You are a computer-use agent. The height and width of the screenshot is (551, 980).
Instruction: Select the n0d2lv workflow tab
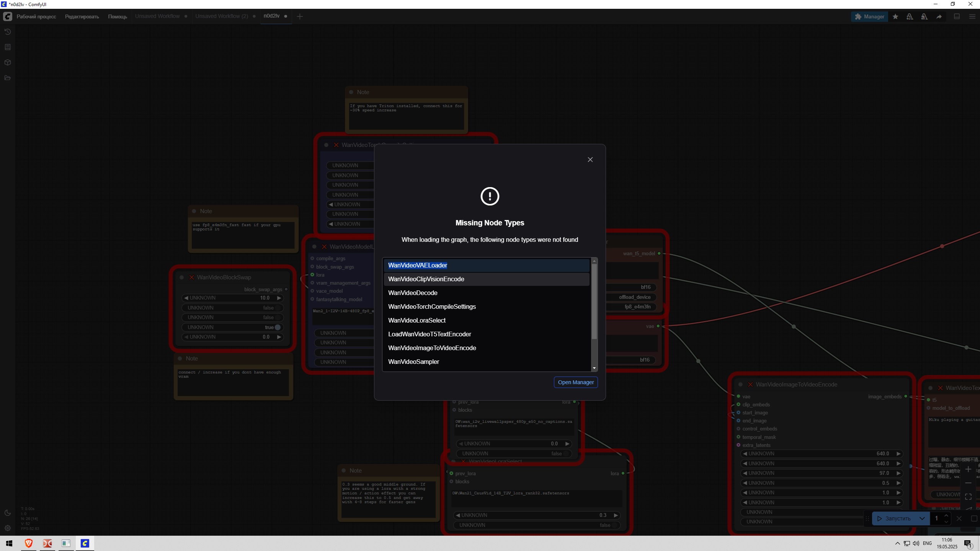[x=271, y=16]
